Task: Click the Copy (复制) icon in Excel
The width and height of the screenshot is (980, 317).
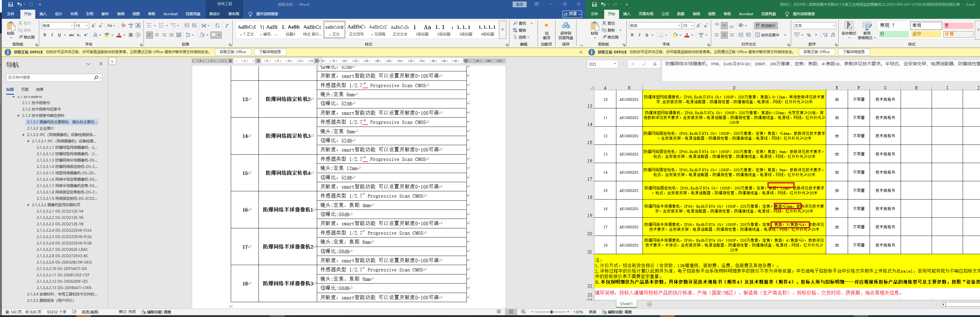Action: (x=609, y=30)
